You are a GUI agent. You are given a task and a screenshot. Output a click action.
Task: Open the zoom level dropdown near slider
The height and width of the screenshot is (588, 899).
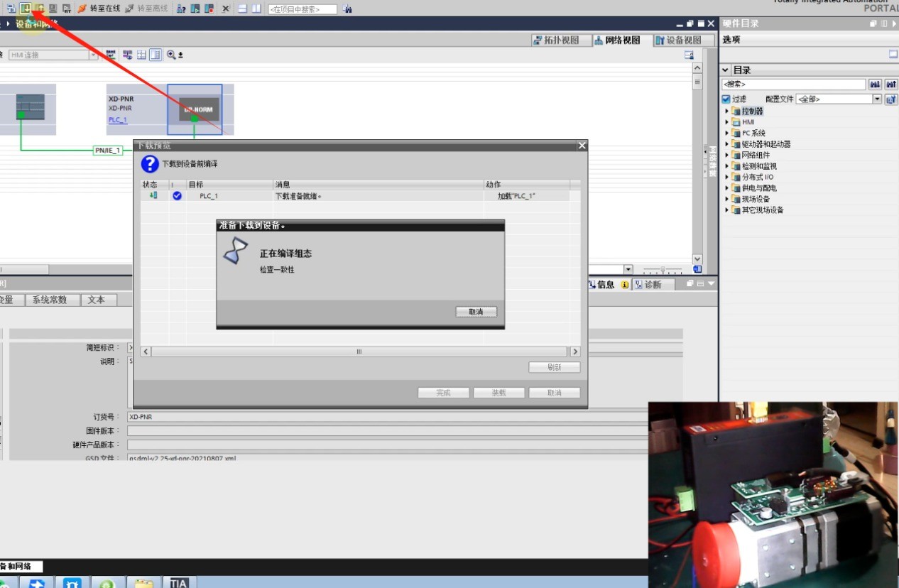point(628,270)
